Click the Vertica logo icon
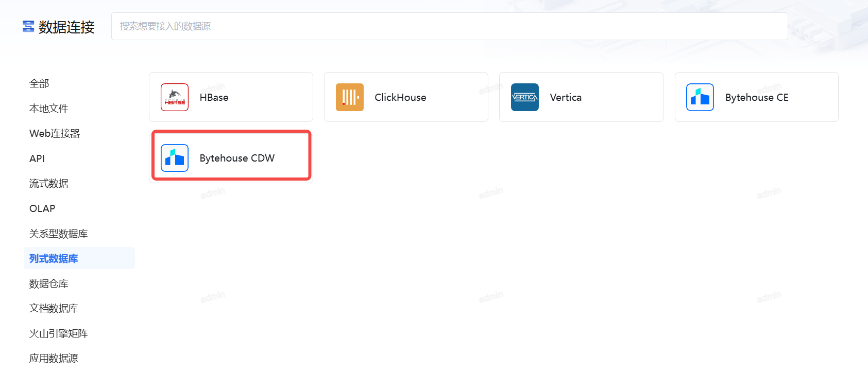 [x=525, y=97]
